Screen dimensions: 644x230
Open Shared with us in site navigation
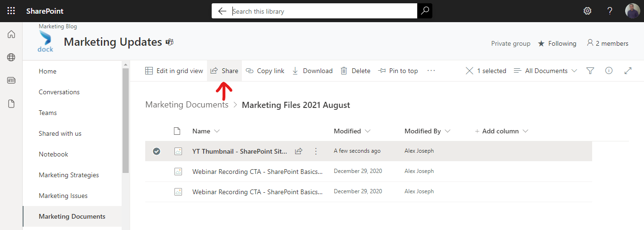click(x=60, y=133)
